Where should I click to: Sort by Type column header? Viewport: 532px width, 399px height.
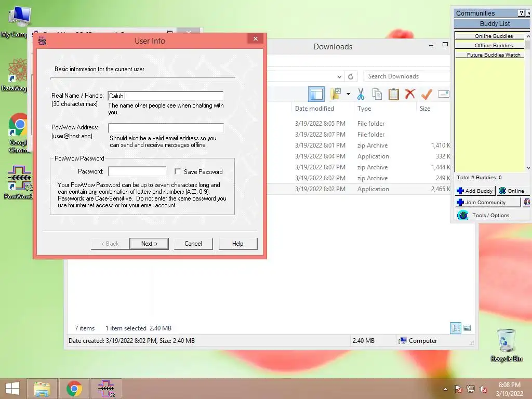pos(364,109)
